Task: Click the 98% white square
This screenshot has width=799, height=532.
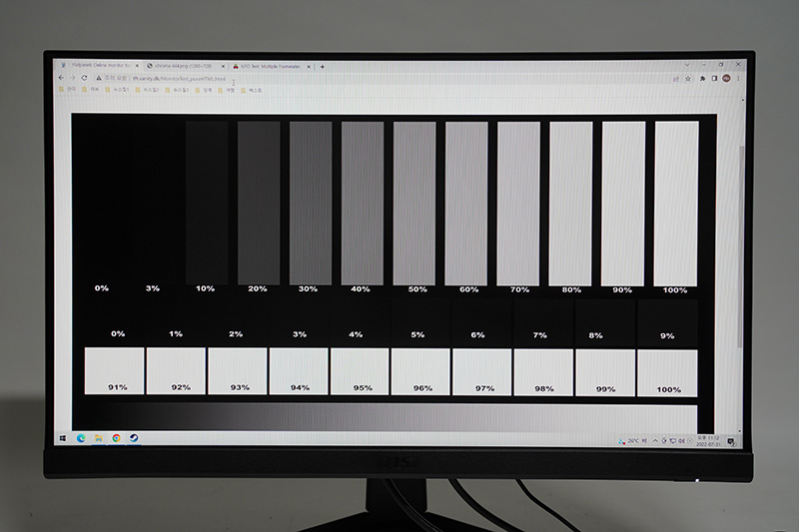Action: point(543,372)
